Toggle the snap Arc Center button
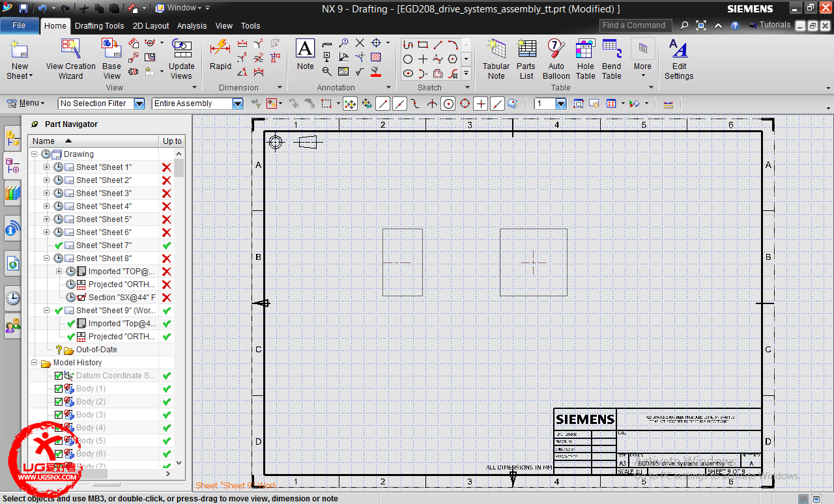The image size is (834, 504). [x=448, y=104]
